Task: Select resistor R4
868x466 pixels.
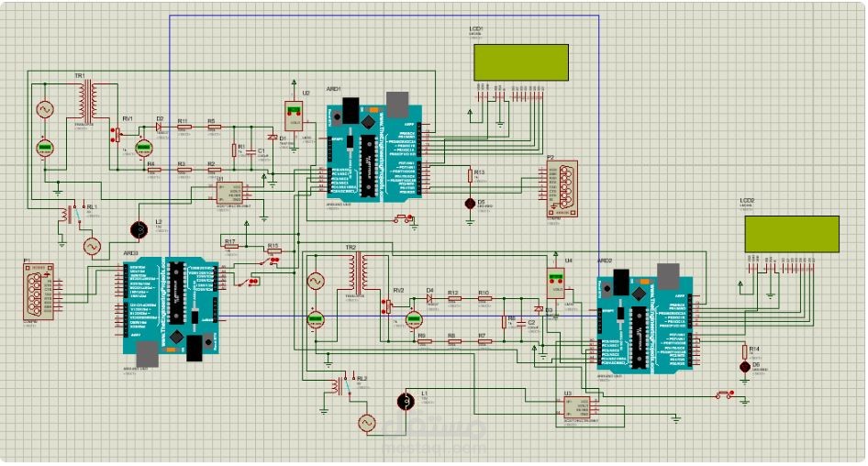Action: click(154, 170)
